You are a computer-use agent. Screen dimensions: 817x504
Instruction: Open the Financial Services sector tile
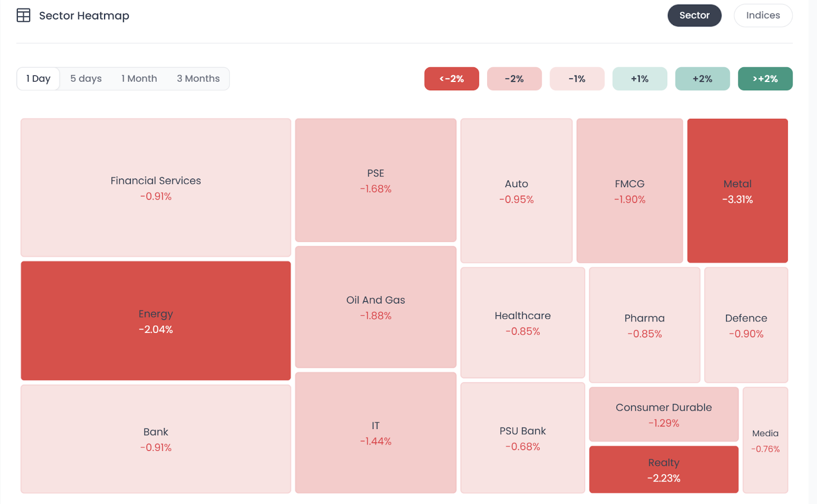156,188
